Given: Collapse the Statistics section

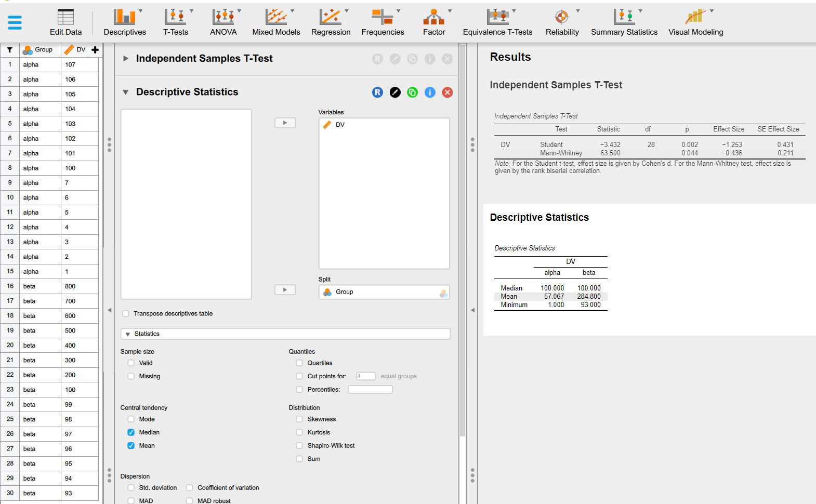Looking at the screenshot, I should [128, 334].
